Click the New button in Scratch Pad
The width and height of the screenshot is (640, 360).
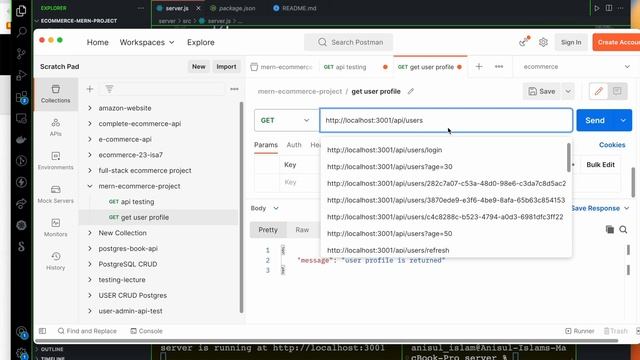point(199,67)
